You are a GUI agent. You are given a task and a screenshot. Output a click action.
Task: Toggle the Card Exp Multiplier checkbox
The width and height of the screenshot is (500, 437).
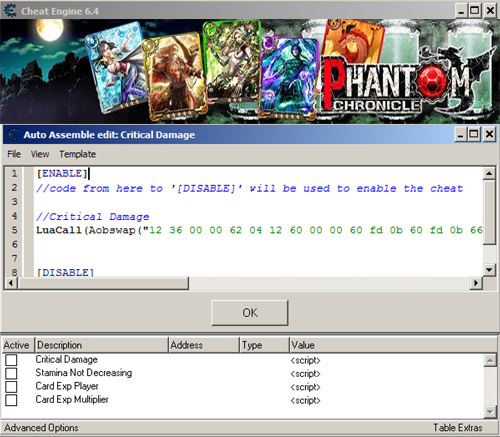point(11,400)
